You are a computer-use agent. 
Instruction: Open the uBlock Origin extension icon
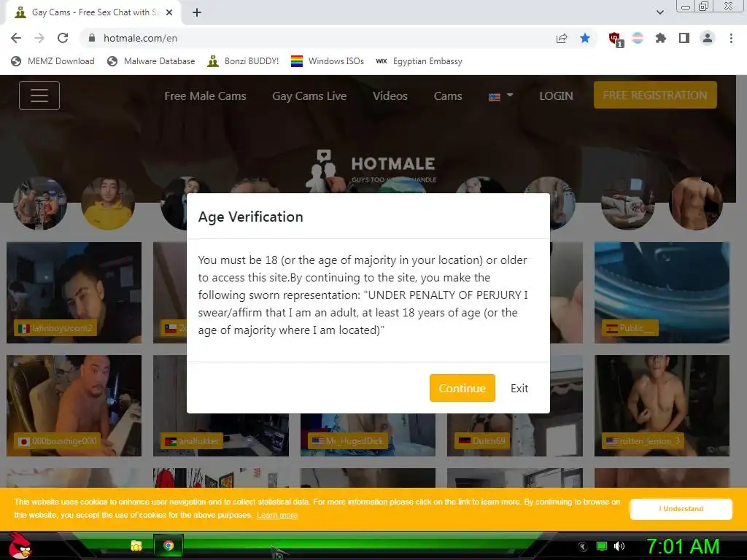coord(616,39)
